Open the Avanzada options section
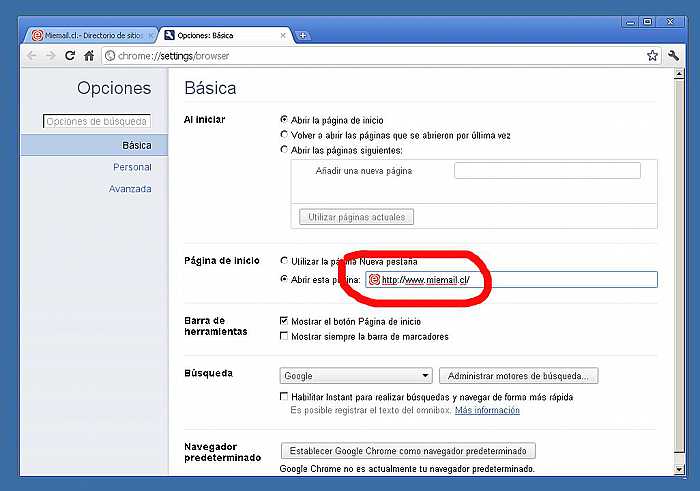 pyautogui.click(x=130, y=189)
